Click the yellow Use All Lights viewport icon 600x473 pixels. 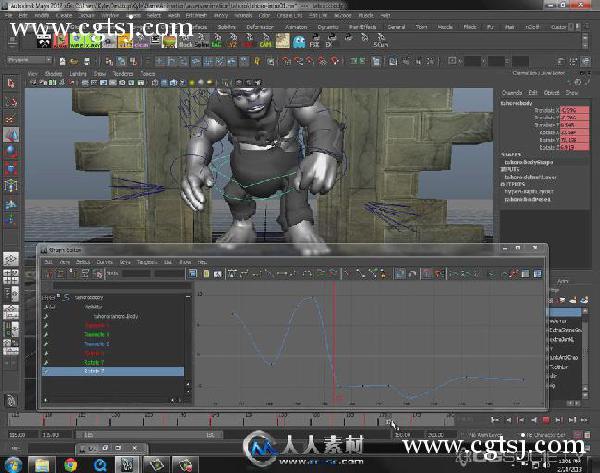point(191,83)
